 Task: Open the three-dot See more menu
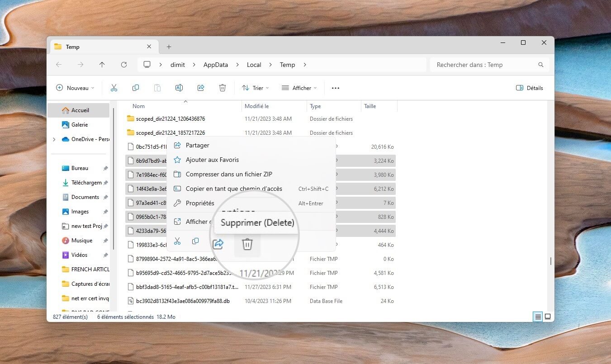pos(335,88)
